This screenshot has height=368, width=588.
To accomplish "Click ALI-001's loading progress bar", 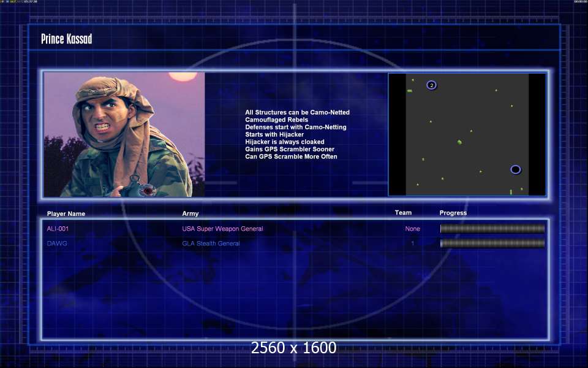I will 492,229.
